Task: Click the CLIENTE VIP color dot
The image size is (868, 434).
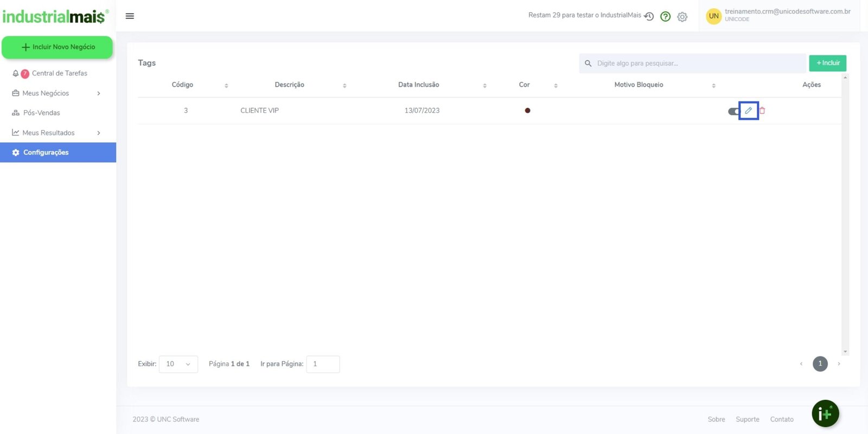Action: (527, 111)
